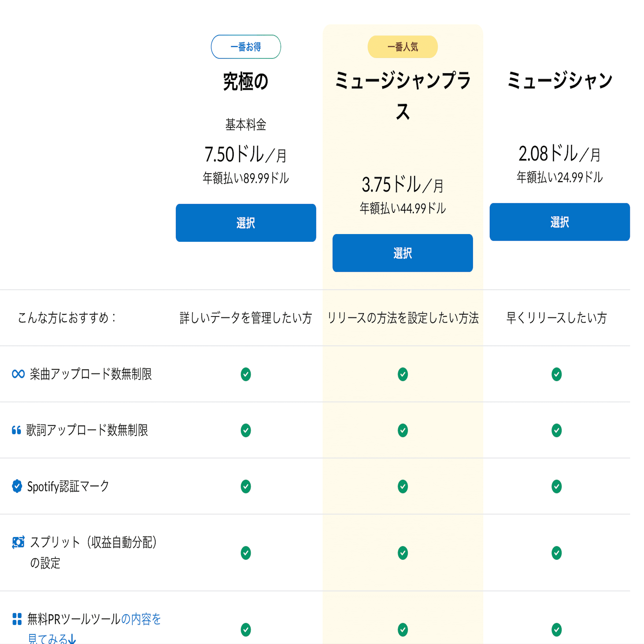Select the 究極の plan header
This screenshot has height=644, width=644.
pos(245,81)
